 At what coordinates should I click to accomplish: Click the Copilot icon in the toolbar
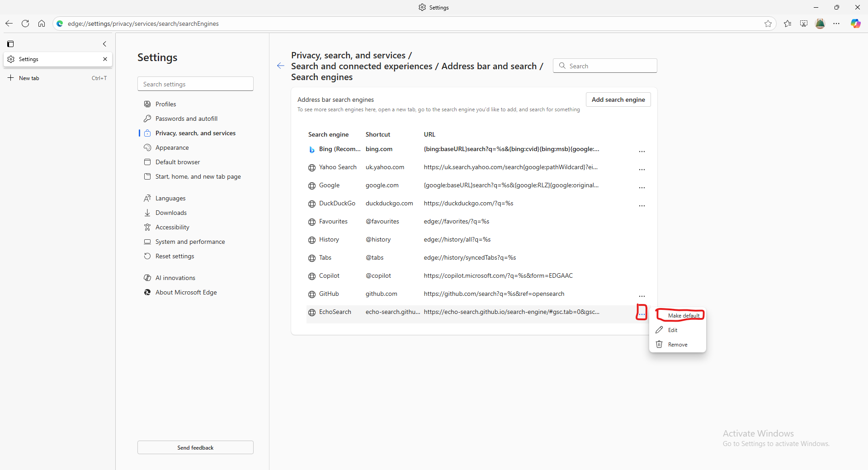(855, 24)
